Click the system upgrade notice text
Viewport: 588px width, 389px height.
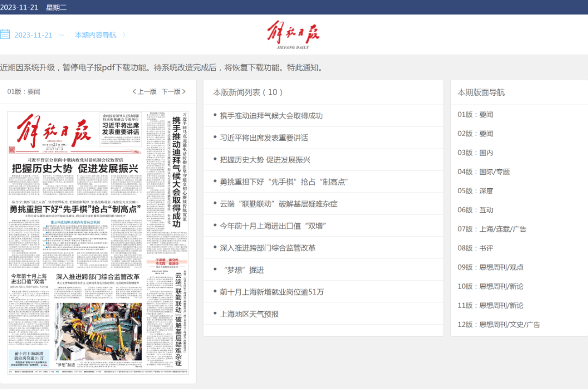tap(162, 67)
